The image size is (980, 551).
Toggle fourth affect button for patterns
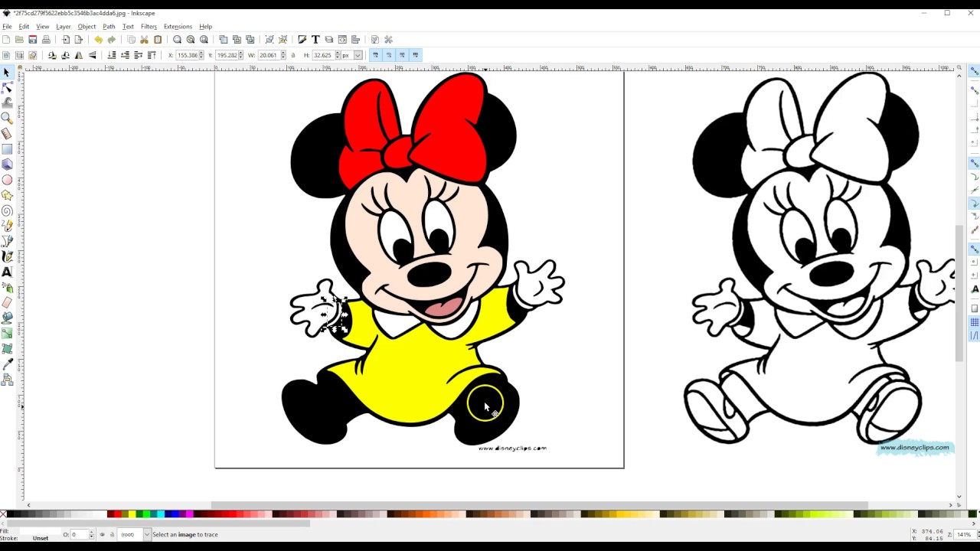pos(416,55)
